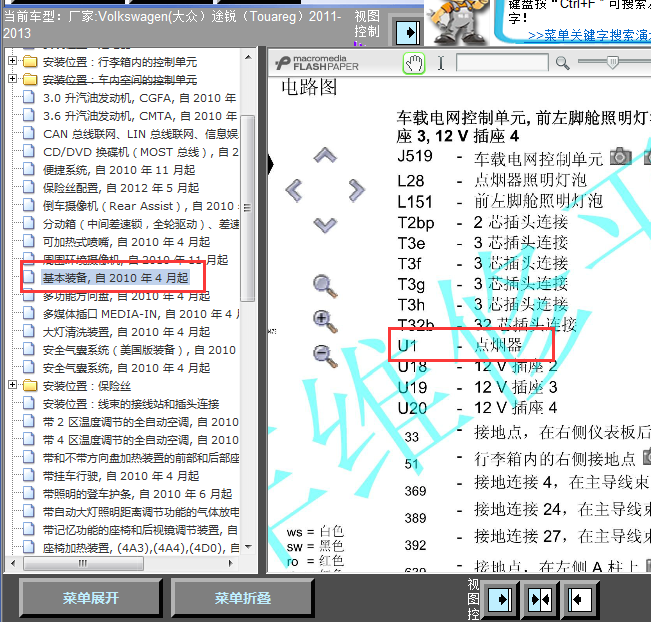Open 菜单关键字搜索 link
651x622 pixels.
(590, 35)
